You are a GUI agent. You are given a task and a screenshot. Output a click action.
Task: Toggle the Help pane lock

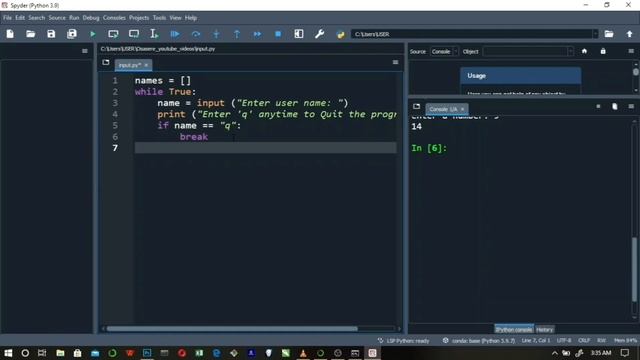pos(603,51)
